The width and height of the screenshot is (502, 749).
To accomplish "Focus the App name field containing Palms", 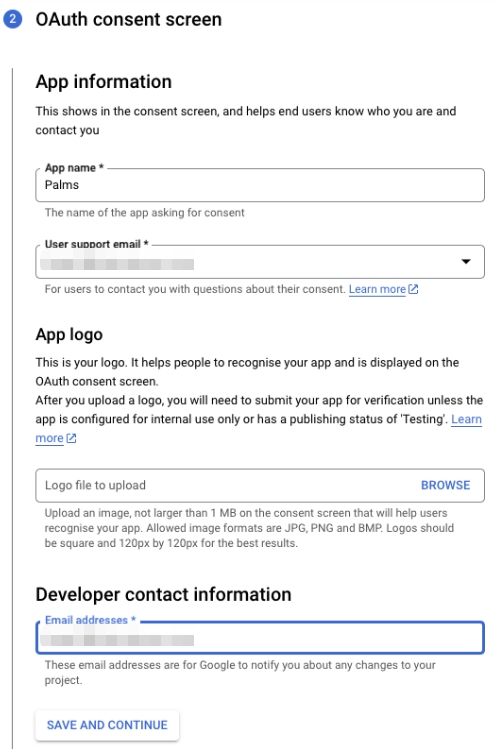I will click(260, 185).
